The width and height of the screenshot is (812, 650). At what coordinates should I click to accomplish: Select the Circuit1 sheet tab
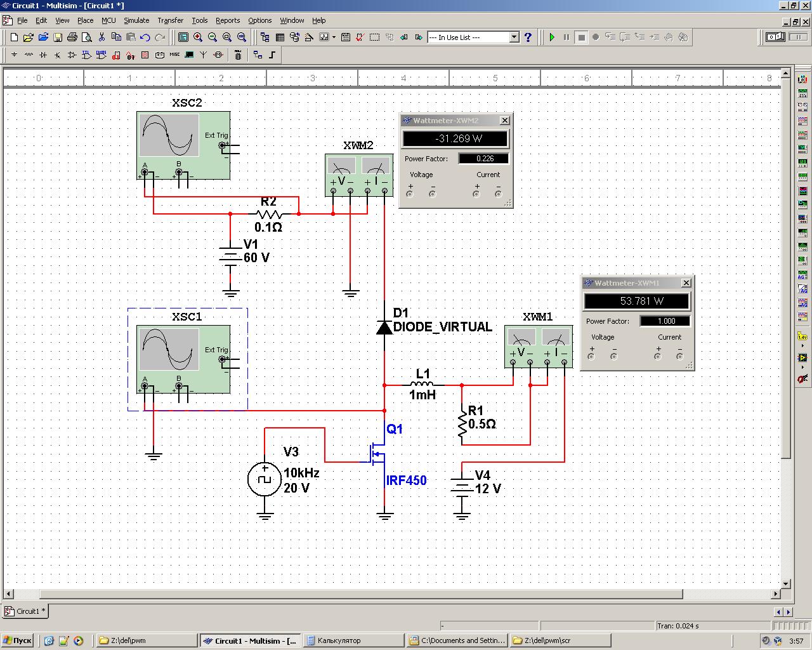click(x=26, y=611)
